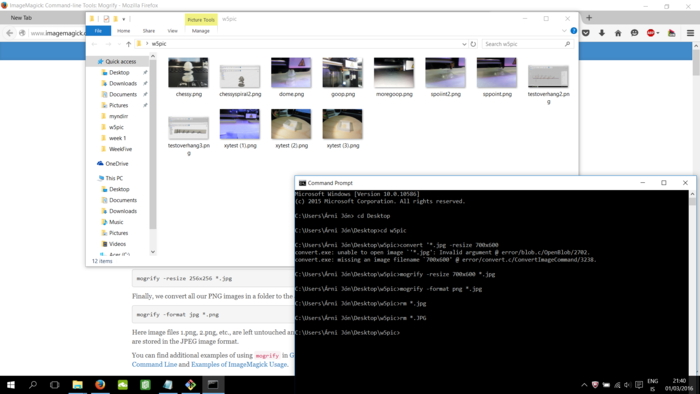Open w5pic in navigation pane
This screenshot has width=700, height=394.
pyautogui.click(x=116, y=127)
